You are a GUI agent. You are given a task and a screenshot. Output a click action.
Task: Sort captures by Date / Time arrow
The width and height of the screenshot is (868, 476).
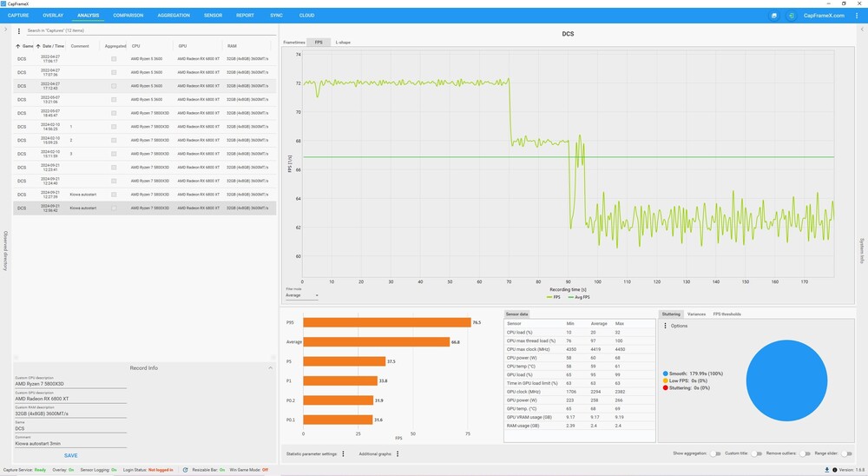pos(38,46)
